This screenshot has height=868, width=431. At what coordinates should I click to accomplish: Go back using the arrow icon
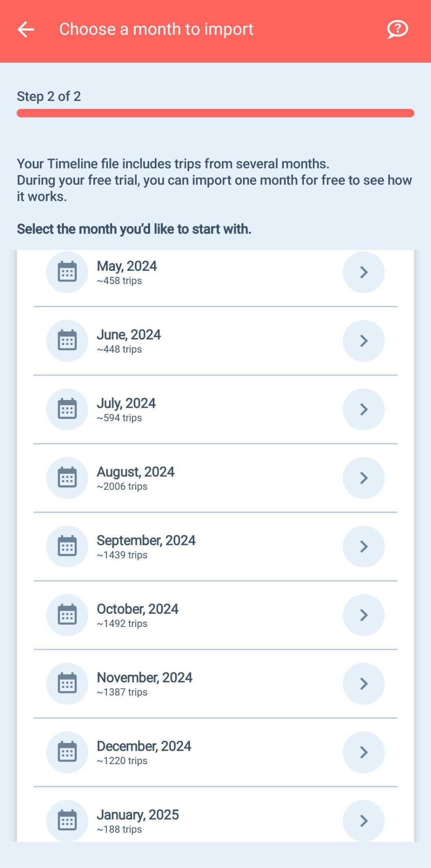coord(26,29)
